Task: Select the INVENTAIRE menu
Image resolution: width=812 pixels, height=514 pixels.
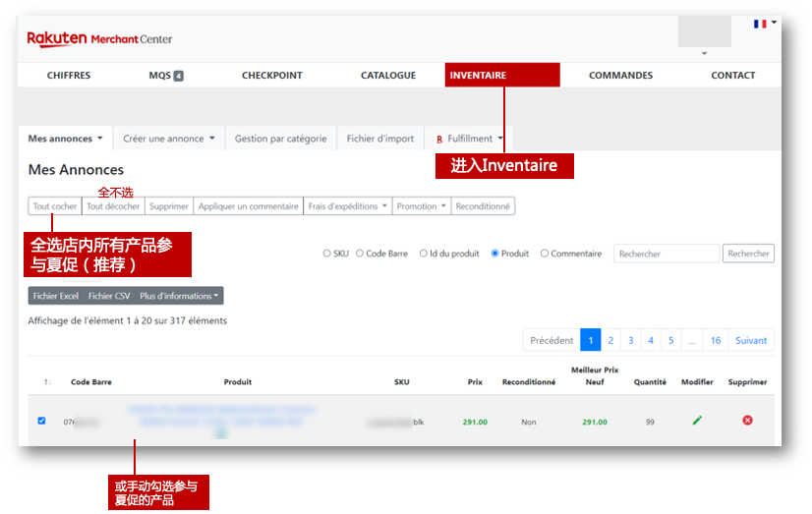Action: pos(501,75)
